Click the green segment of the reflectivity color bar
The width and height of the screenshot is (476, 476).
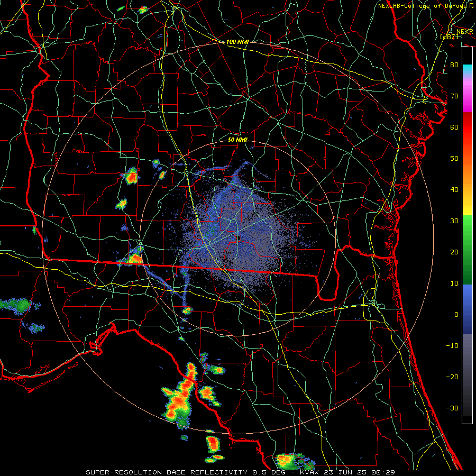click(x=467, y=250)
